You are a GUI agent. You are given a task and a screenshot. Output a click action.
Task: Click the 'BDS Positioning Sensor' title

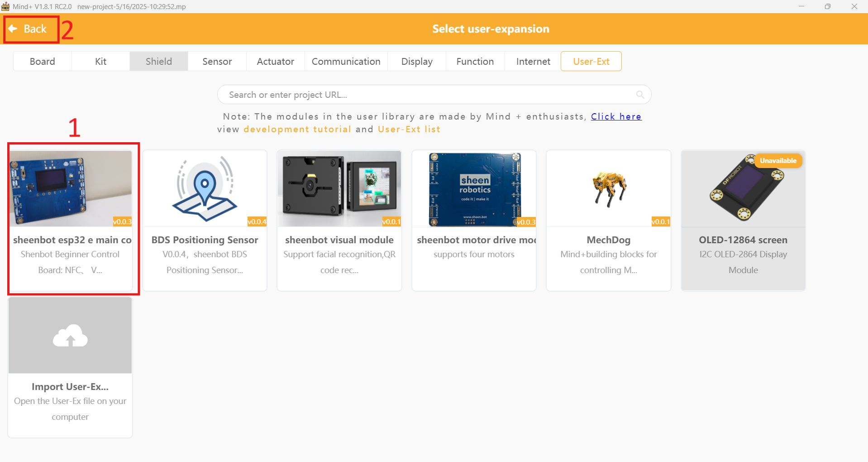point(205,240)
